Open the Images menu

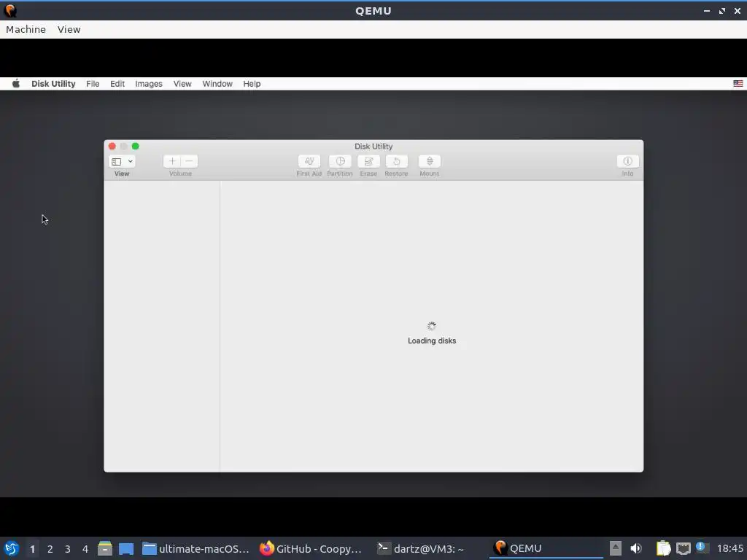click(149, 84)
